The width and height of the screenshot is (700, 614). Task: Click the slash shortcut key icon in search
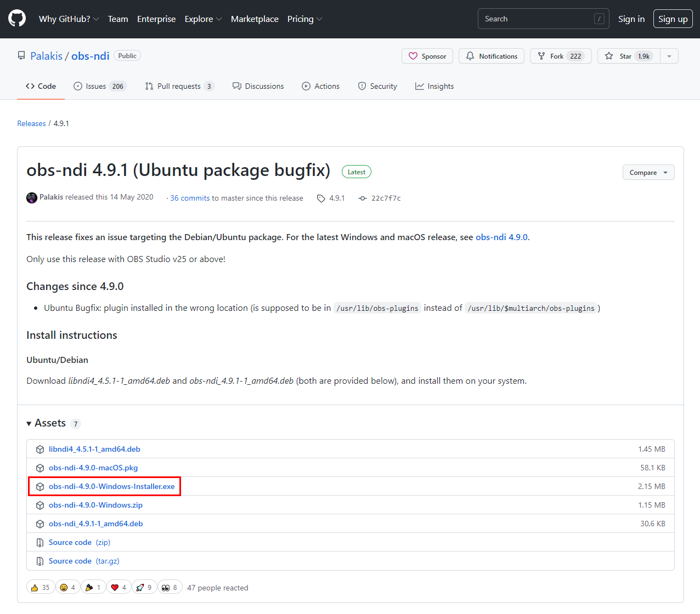[x=599, y=19]
